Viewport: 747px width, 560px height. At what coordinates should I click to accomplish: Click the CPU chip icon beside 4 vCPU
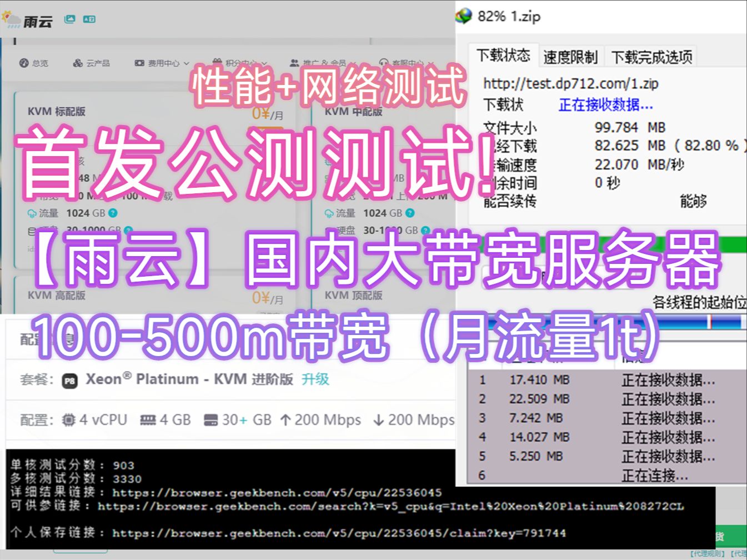click(x=68, y=420)
